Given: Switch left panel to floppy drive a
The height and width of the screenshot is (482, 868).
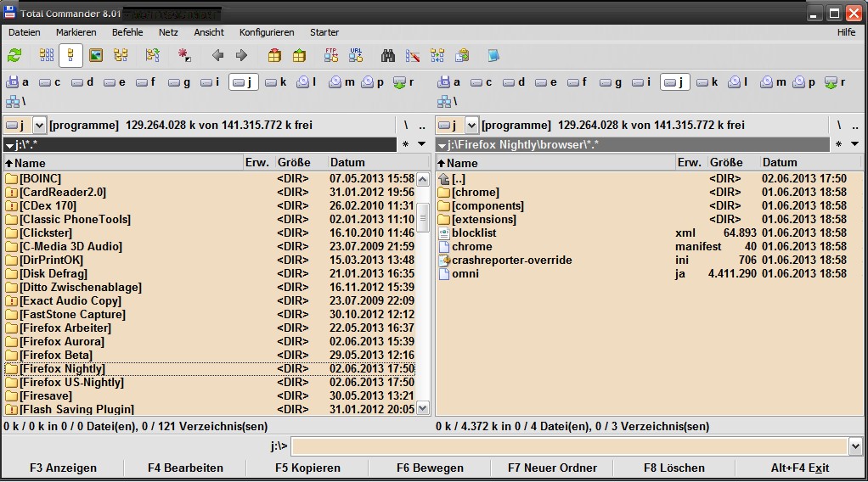Looking at the screenshot, I should [18, 82].
